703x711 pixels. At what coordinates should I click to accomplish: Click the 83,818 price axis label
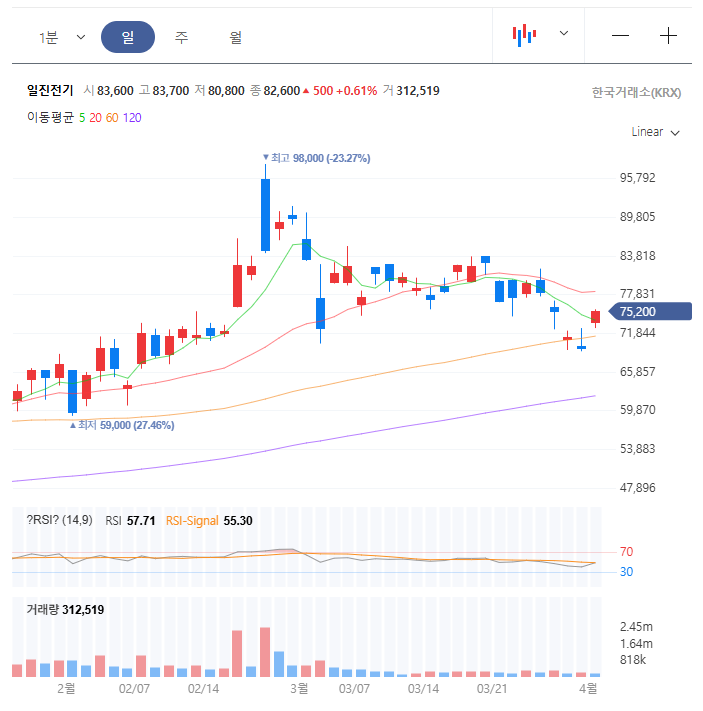(x=637, y=256)
